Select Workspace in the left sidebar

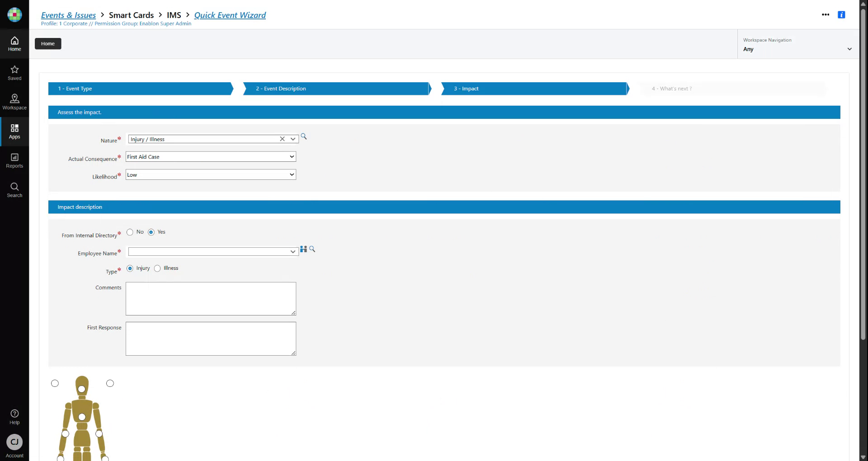[14, 102]
